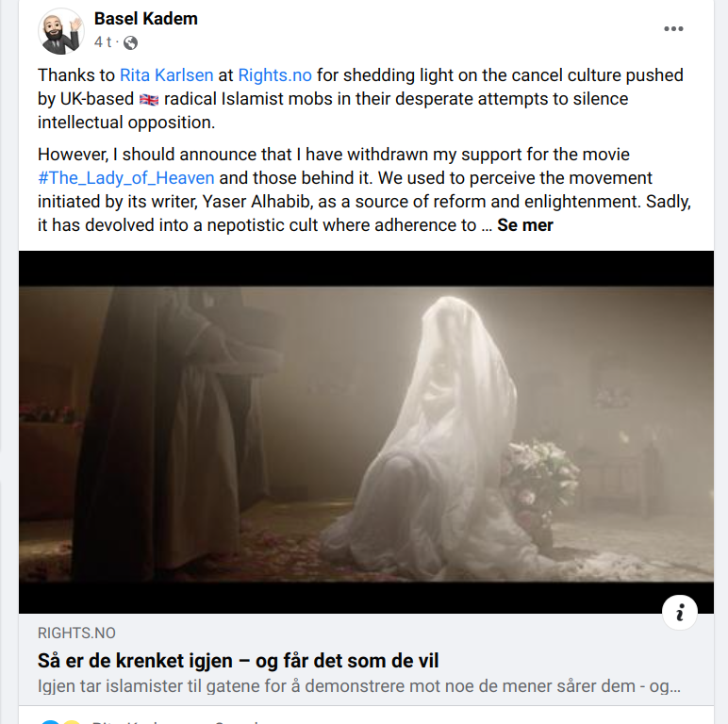Viewport: 728px width, 724px height.
Task: Click the globe public audience icon
Action: (131, 42)
